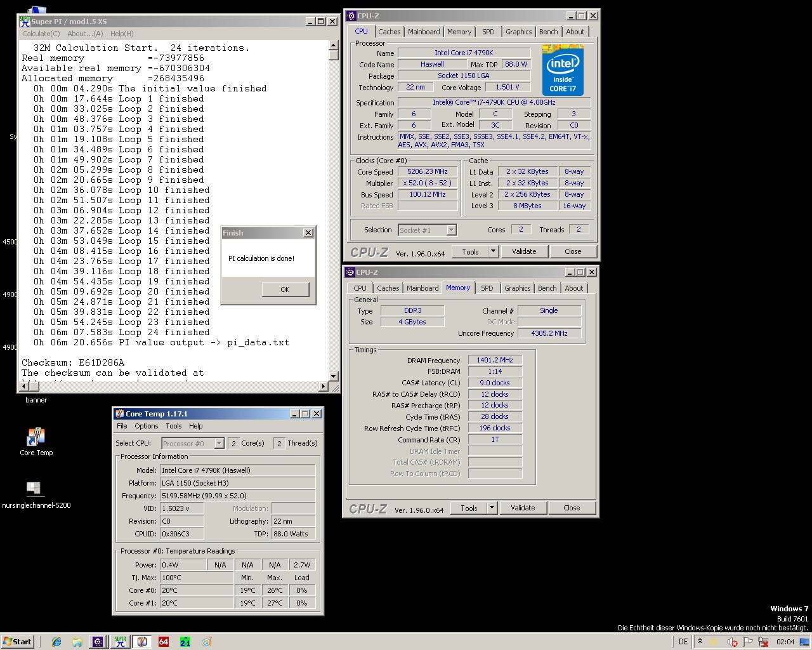Screen dimensions: 812x650
Task: Click Validate in lower CPU-Z window
Action: coord(523,508)
